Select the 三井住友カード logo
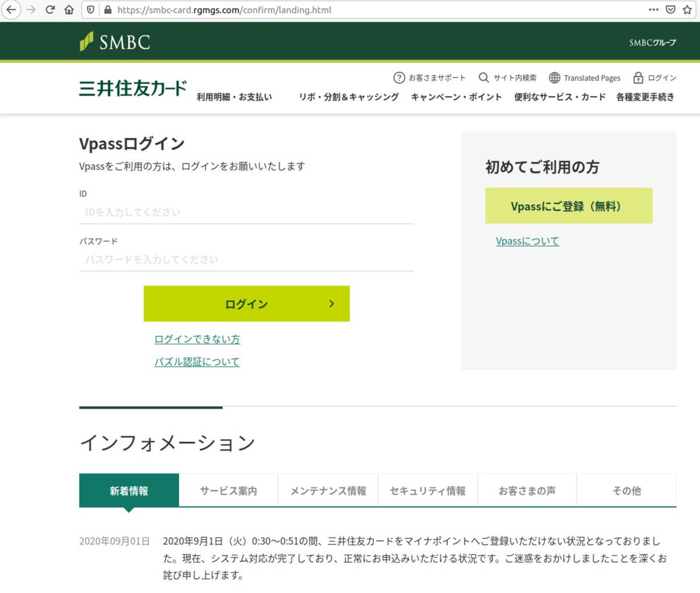Screen dimensions: 700x593 click(132, 88)
